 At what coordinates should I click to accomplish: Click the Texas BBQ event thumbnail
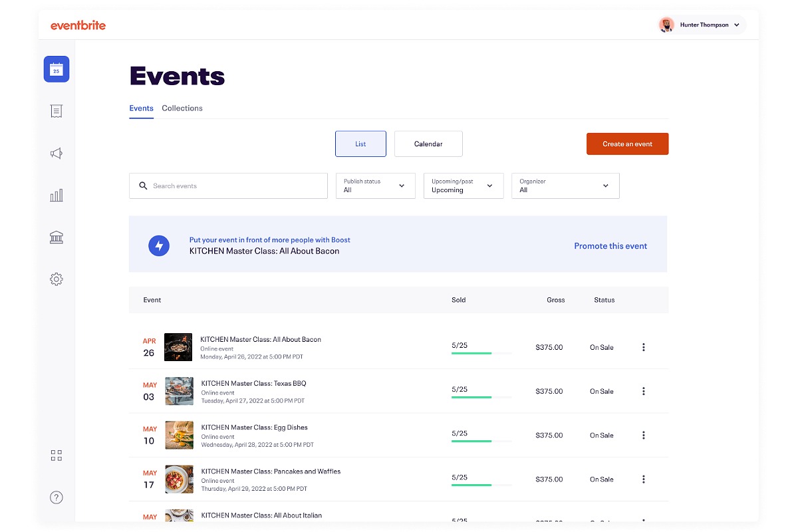tap(180, 391)
